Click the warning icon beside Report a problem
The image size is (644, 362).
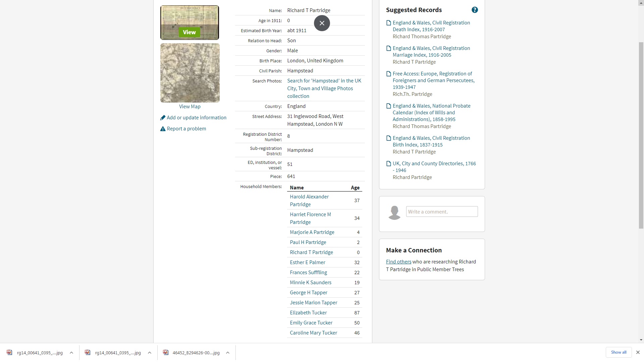[x=163, y=129]
